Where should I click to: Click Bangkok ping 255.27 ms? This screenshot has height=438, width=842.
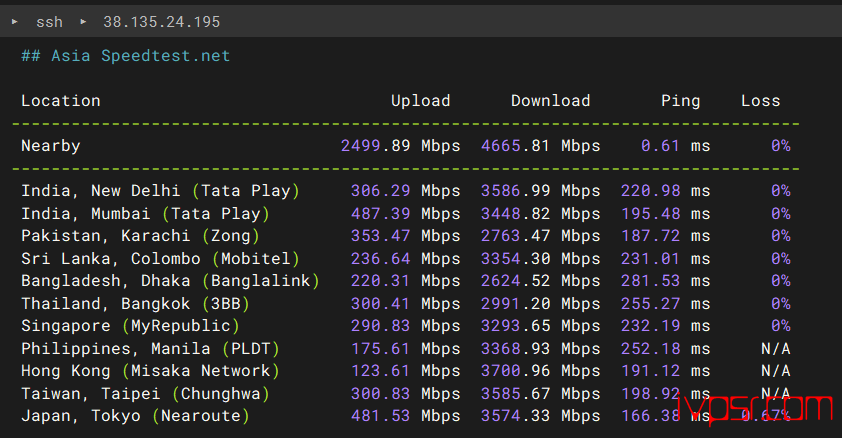(x=665, y=304)
